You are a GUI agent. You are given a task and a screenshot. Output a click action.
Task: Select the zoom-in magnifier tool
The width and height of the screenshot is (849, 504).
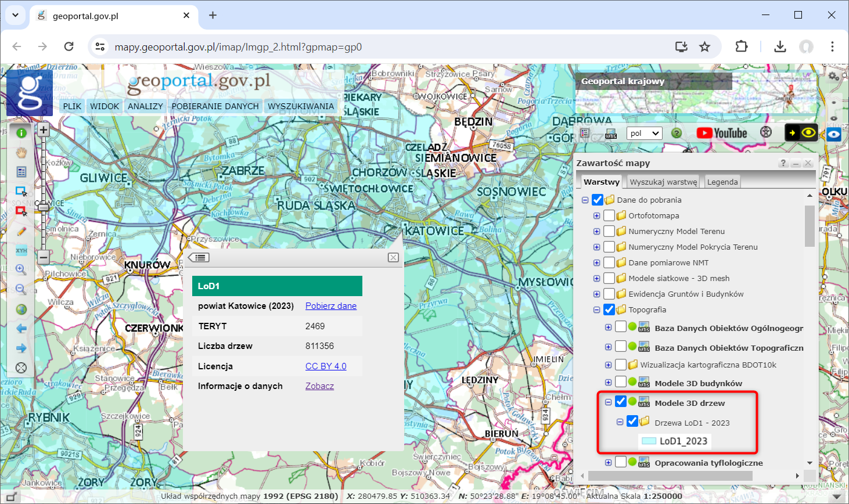click(x=21, y=269)
